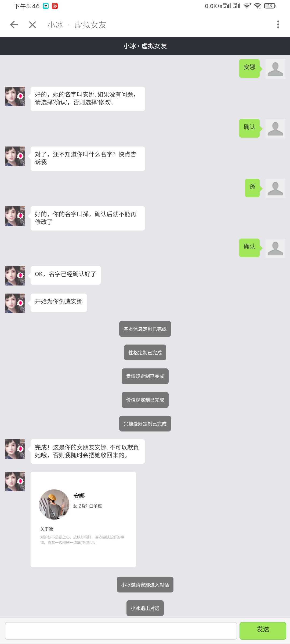Tap the 小冰退出对话 notice

pos(145,608)
